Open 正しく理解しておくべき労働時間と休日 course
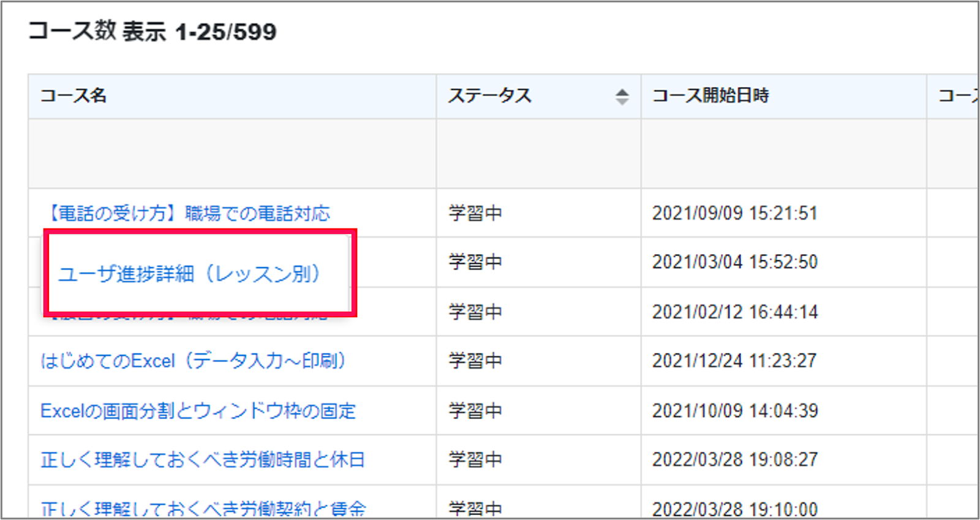The image size is (980, 520). (x=203, y=459)
